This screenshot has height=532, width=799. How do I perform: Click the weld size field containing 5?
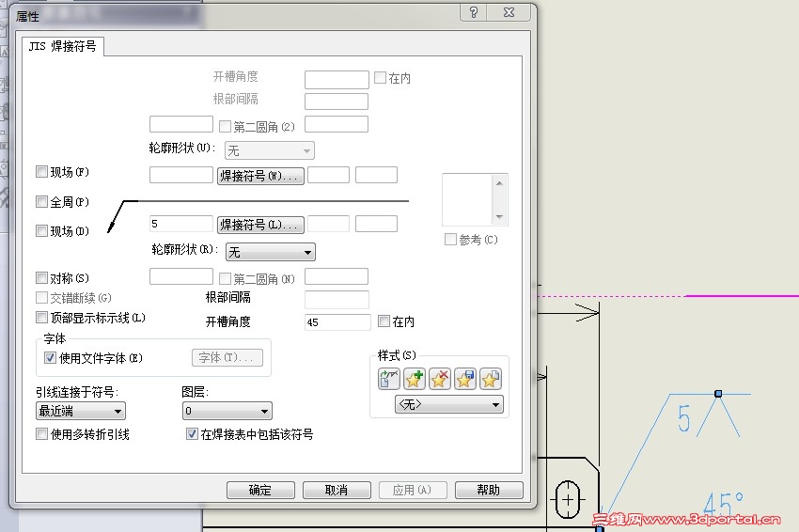pyautogui.click(x=180, y=224)
